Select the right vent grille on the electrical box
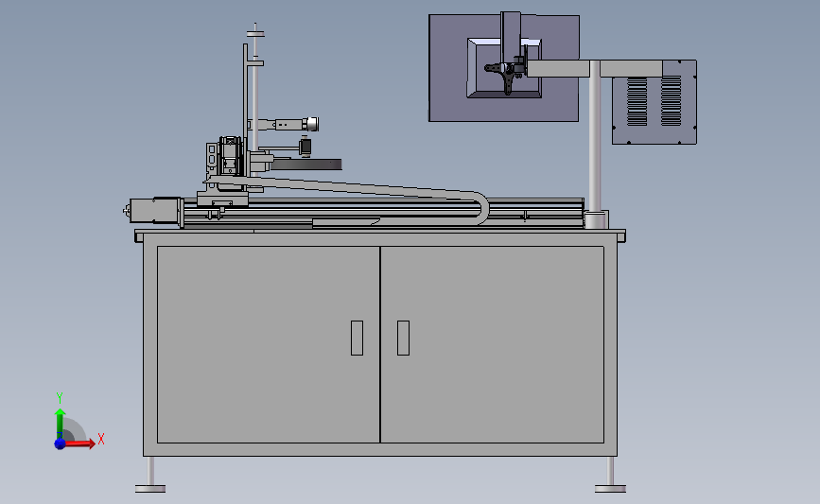820x504 pixels. [x=671, y=101]
